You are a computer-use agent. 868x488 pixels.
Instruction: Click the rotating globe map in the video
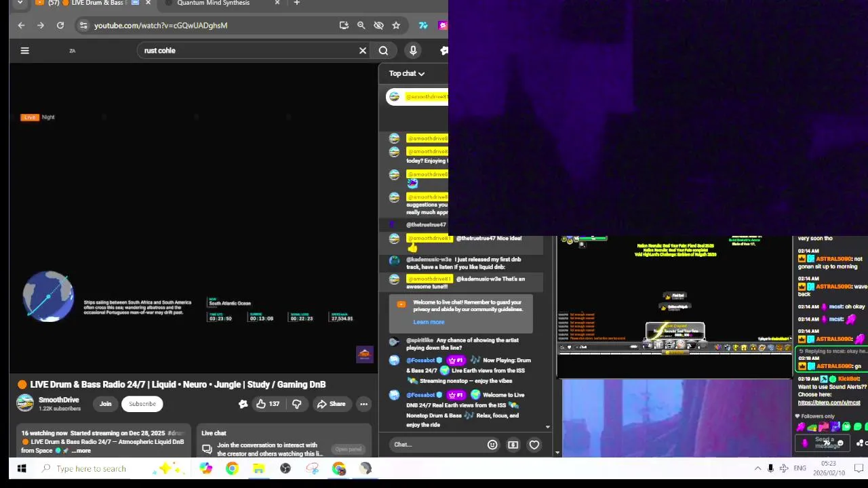tap(48, 296)
